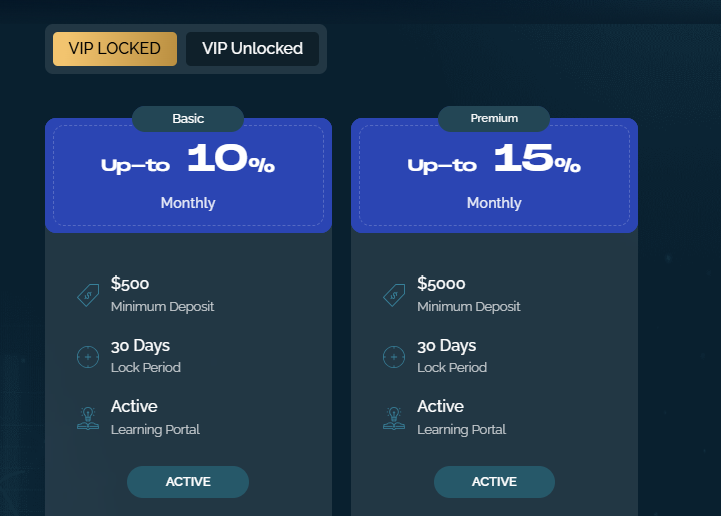This screenshot has width=721, height=516.
Task: Click the $500 Minimum Deposit text
Action: click(162, 294)
